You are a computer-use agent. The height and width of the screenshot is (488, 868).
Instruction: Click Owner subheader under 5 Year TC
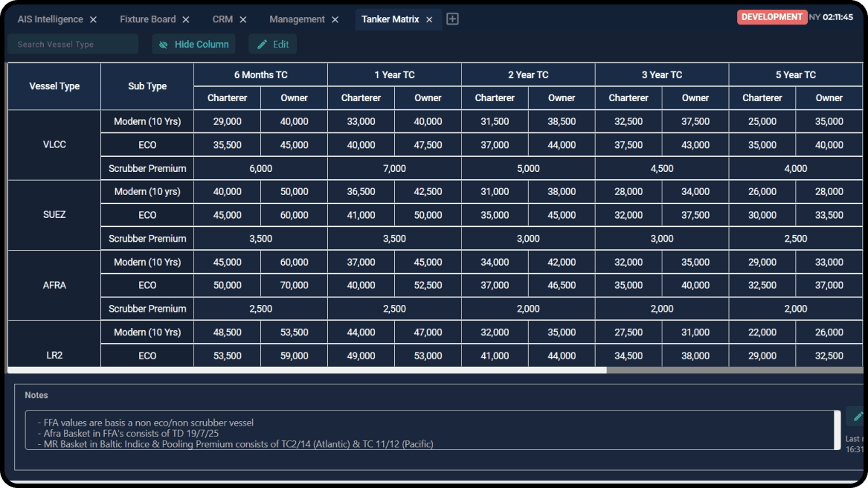click(829, 98)
